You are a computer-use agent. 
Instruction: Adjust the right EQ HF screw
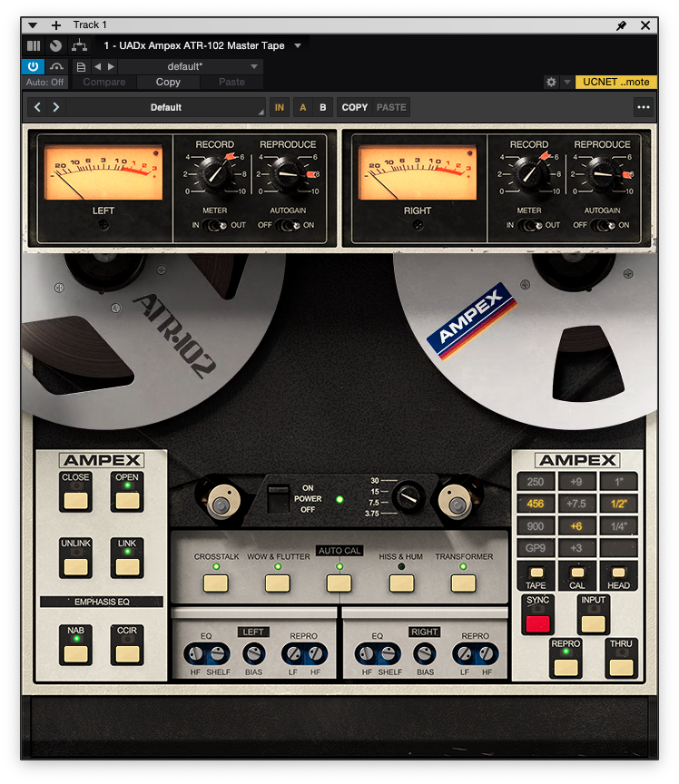pos(368,653)
